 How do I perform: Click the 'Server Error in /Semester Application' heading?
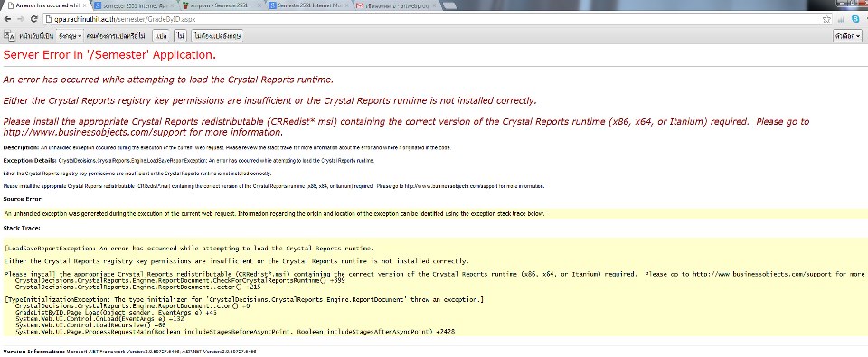[x=109, y=55]
